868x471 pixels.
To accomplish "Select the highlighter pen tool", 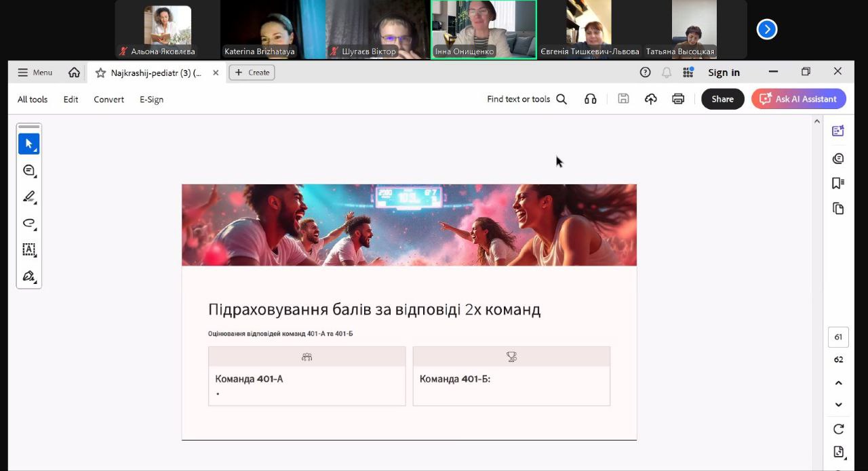I will [x=28, y=197].
